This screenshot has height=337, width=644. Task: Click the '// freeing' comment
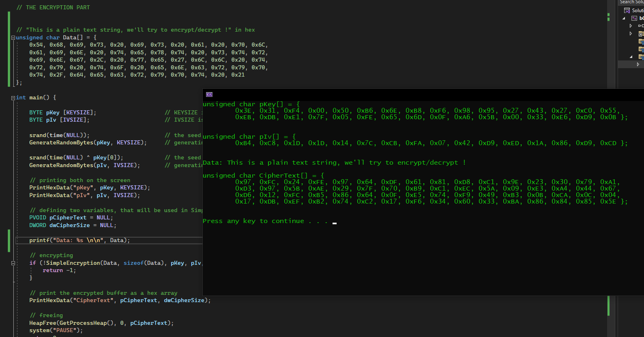[x=47, y=316]
